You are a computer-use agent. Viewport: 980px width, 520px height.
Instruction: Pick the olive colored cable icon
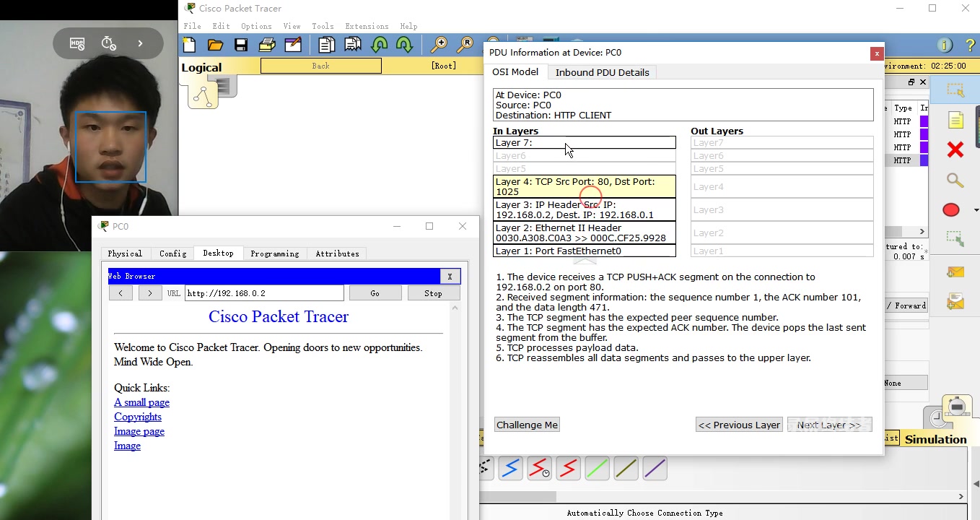click(x=626, y=469)
